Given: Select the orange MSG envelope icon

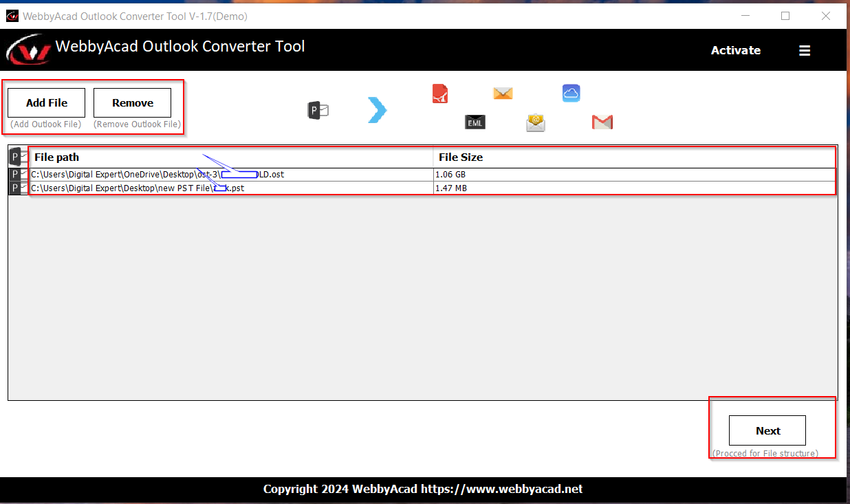Looking at the screenshot, I should coord(503,93).
